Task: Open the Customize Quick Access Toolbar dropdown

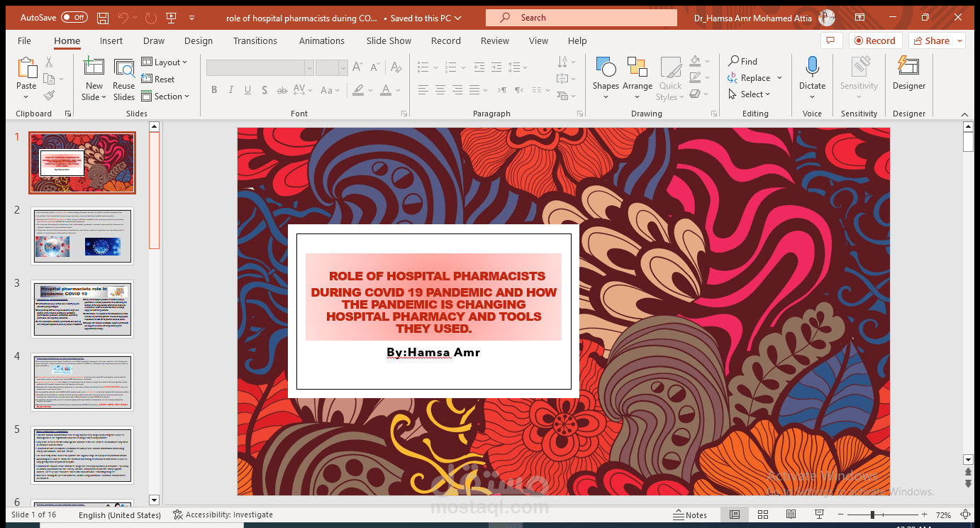Action: point(192,18)
